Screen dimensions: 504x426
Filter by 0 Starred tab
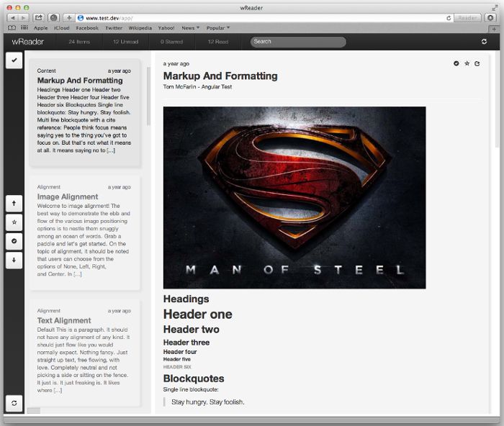[171, 42]
